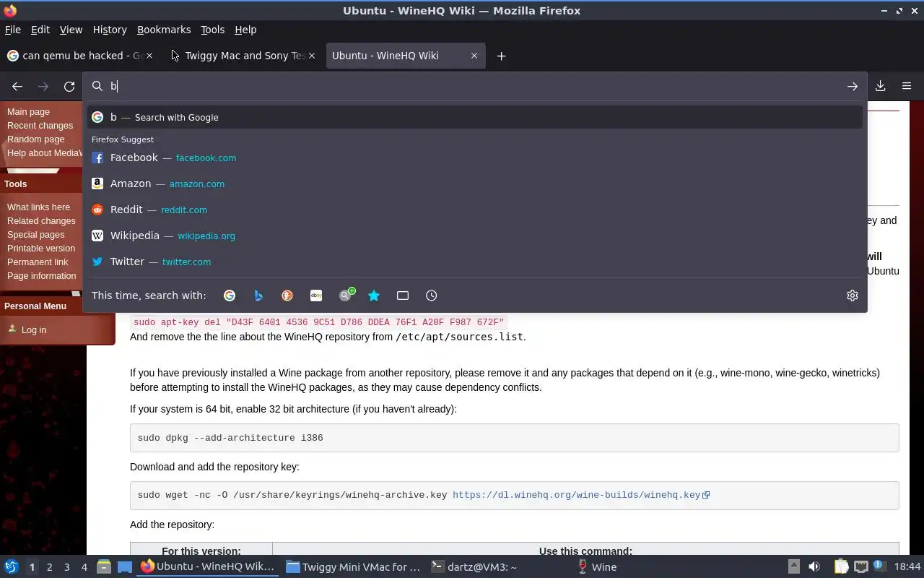Select the Reddit suggestion
The width and height of the screenshot is (924, 578).
tap(475, 210)
